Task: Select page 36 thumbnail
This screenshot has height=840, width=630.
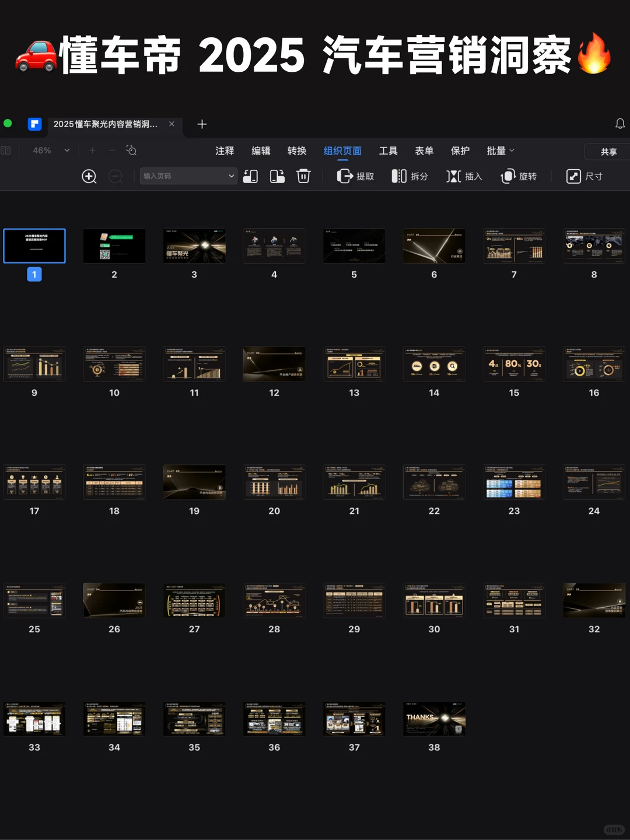Action: coord(274,719)
